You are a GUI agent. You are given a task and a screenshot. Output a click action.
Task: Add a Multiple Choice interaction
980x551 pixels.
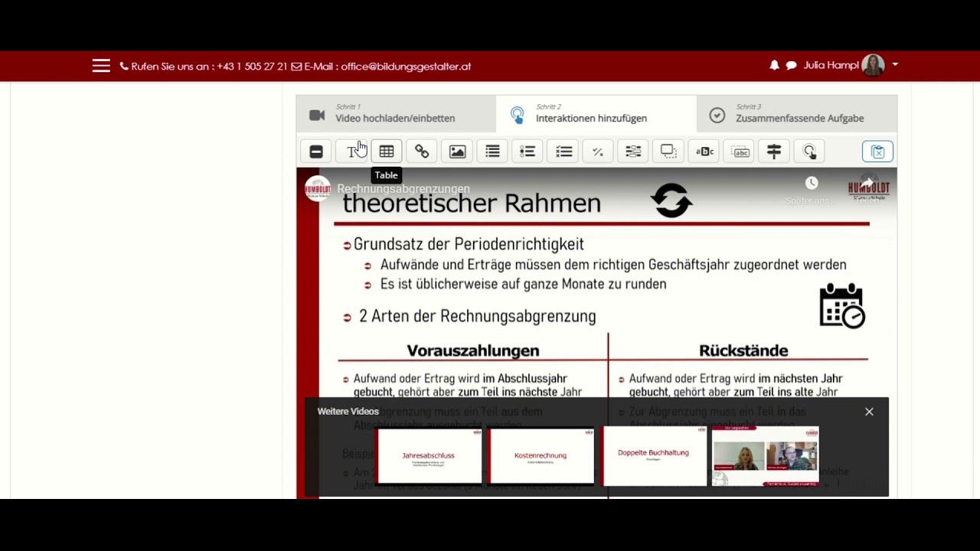(x=563, y=152)
